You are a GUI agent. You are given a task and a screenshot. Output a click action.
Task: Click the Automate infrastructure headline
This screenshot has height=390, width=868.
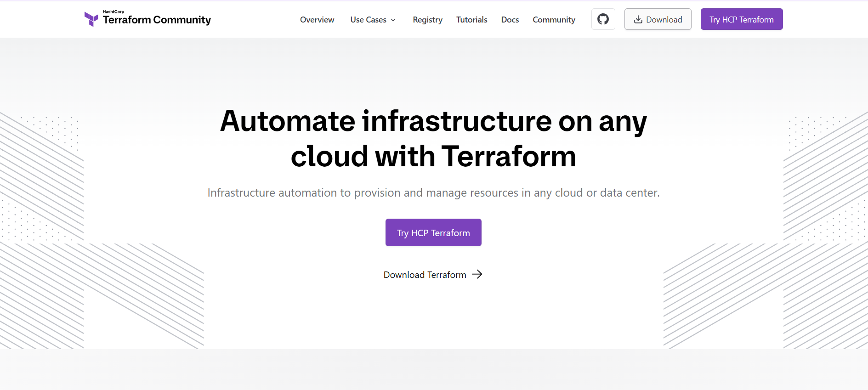pos(433,121)
